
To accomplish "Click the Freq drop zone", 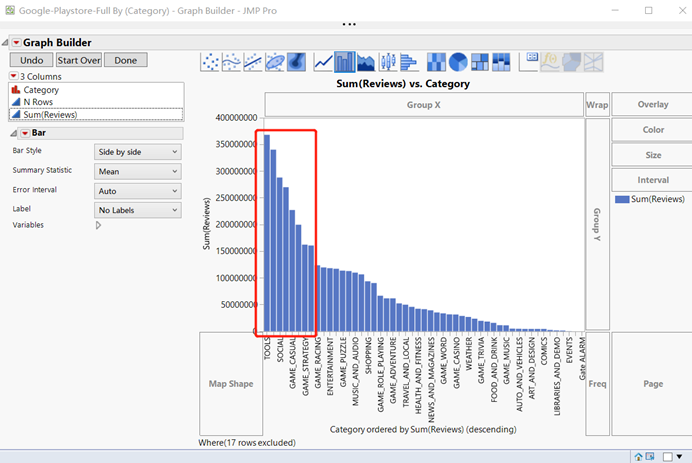I will tap(597, 384).
